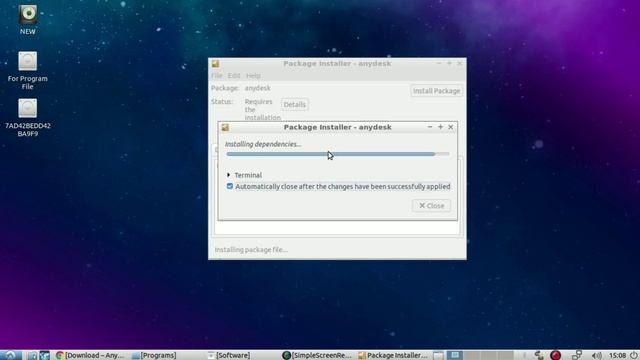Click the 'Installing dependencies...' label
The height and width of the screenshot is (360, 640).
(x=263, y=144)
